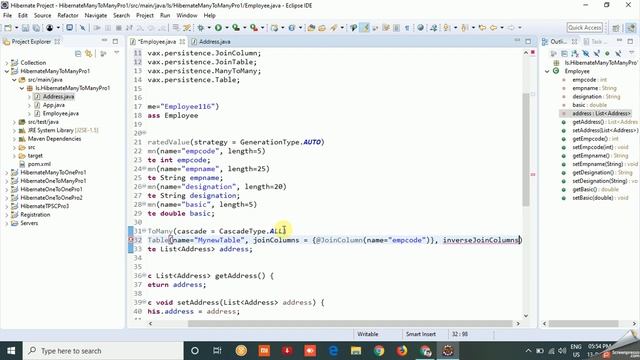Image resolution: width=640 pixels, height=360 pixels.
Task: Click the Outline horizontal scrollbar
Action: click(x=584, y=324)
